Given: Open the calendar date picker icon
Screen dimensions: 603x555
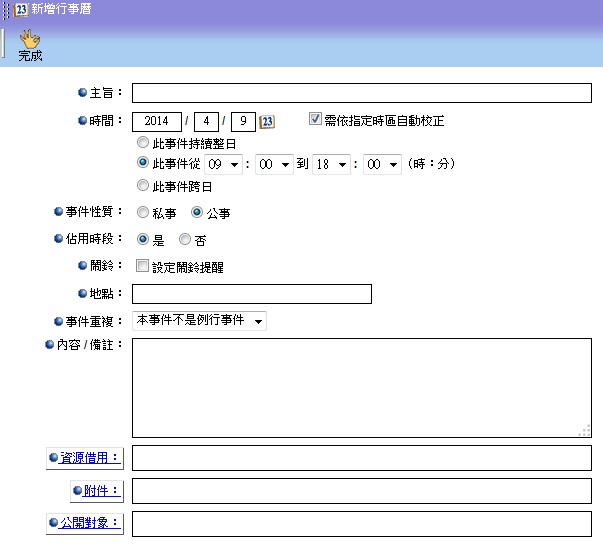Looking at the screenshot, I should coord(267,122).
